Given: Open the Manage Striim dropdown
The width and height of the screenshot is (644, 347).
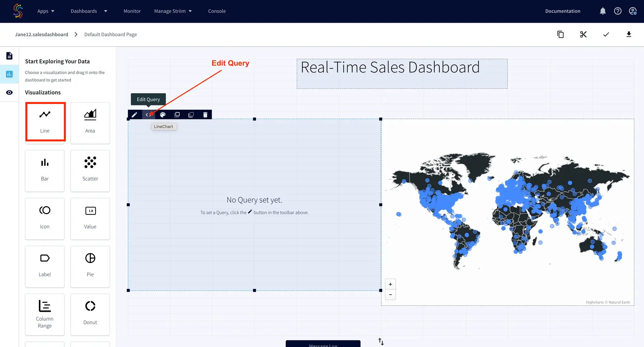Looking at the screenshot, I should pos(173,11).
